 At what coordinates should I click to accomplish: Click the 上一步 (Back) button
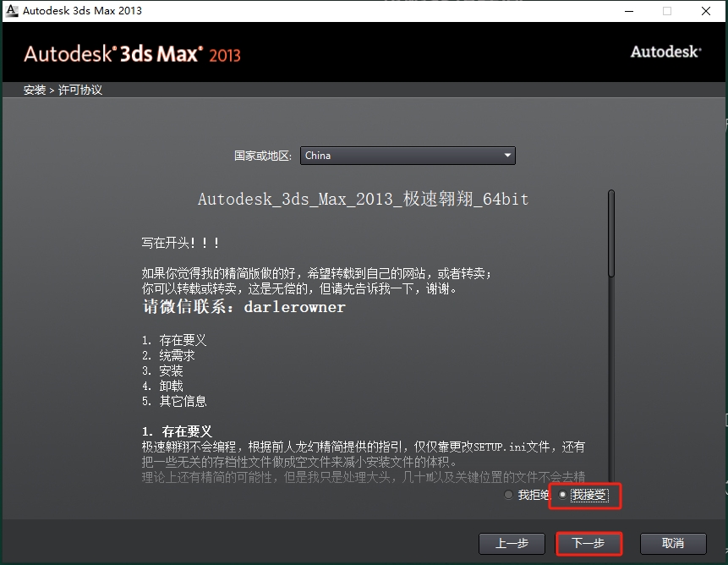512,543
